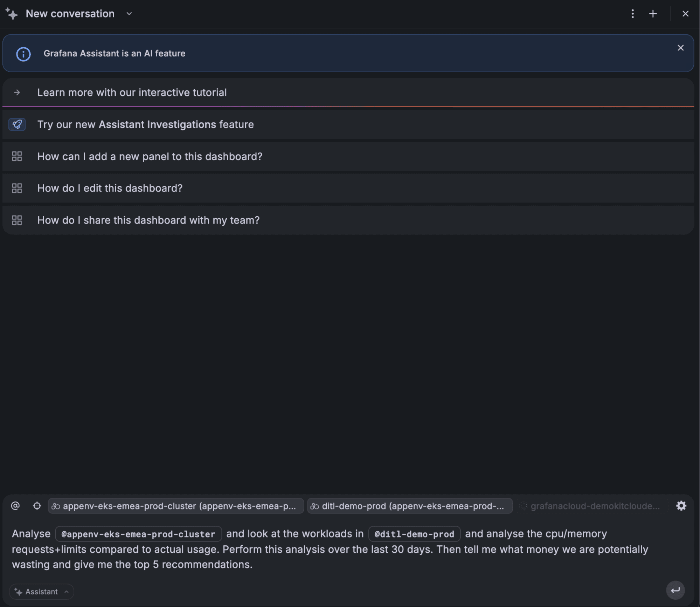700x607 pixels.
Task: Click the info icon in the AI feature banner
Action: click(23, 54)
